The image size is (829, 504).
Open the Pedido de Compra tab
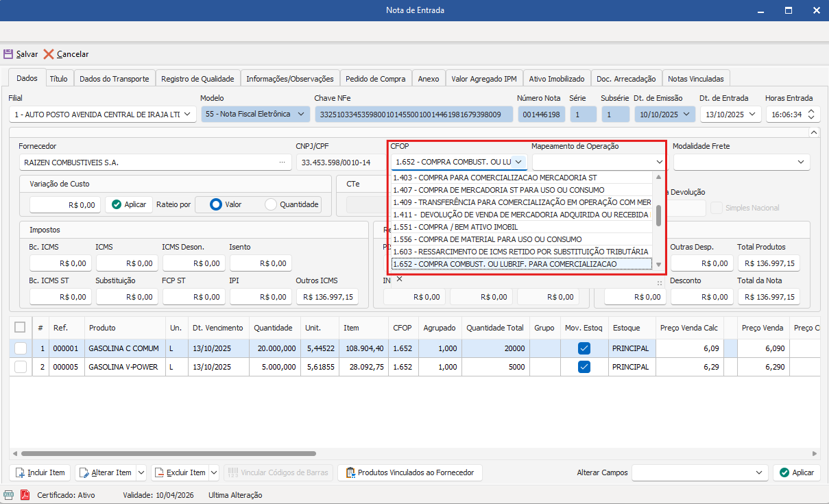[x=375, y=79]
